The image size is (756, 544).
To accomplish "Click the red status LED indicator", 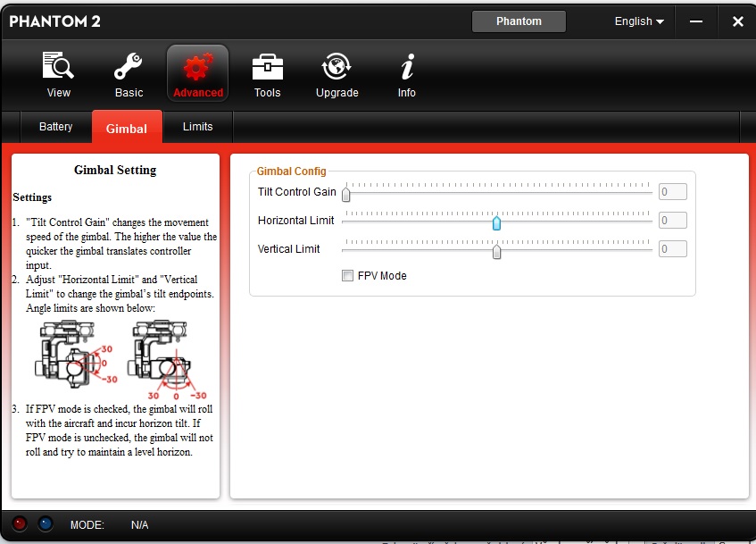I will (20, 524).
